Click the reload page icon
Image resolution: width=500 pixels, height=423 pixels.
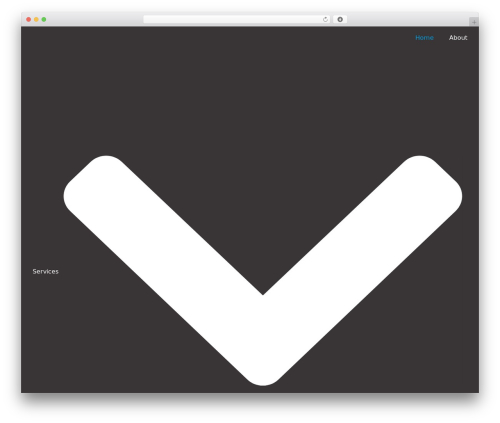[325, 19]
